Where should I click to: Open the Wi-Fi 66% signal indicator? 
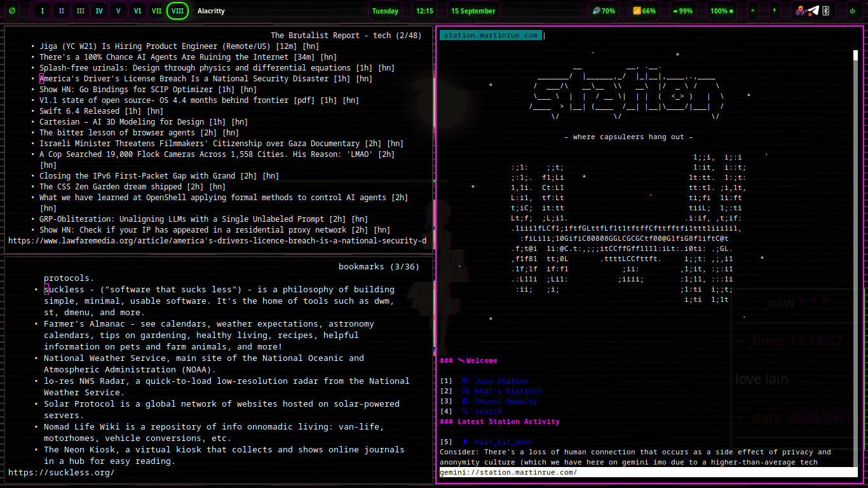644,11
